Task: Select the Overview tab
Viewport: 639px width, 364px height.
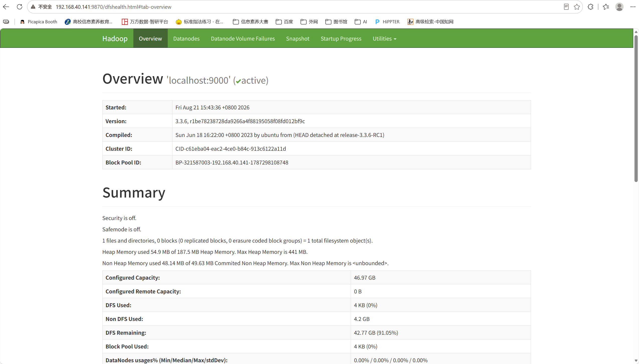Action: point(150,38)
